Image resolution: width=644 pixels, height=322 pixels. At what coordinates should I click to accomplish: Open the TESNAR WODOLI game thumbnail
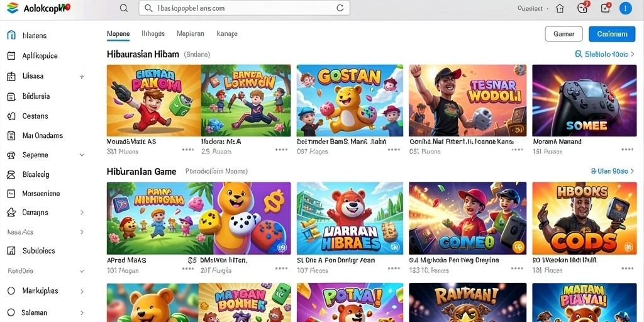coord(467,100)
